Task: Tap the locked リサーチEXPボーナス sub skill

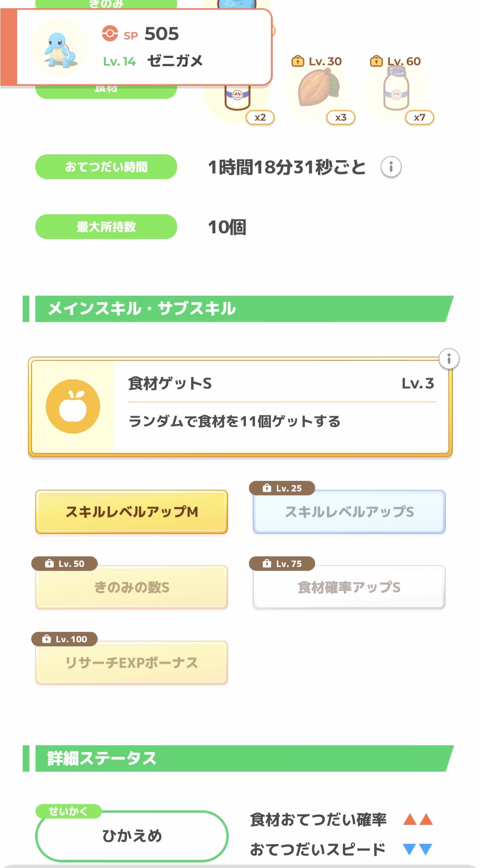Action: (132, 663)
